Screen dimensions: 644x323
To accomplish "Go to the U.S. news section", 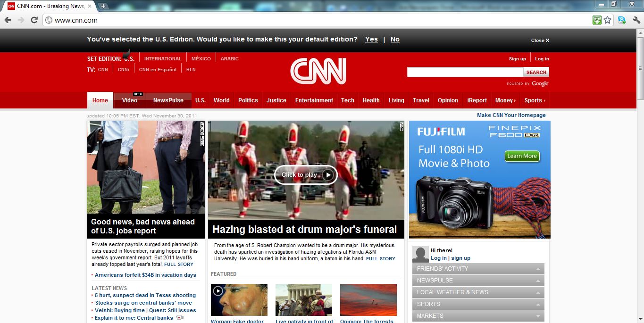I will click(x=201, y=100).
